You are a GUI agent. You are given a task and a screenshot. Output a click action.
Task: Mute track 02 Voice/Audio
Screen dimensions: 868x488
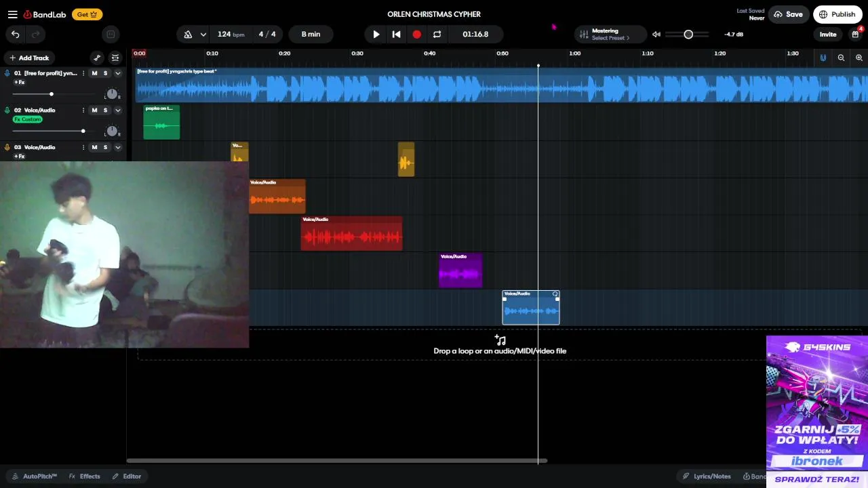click(x=94, y=110)
